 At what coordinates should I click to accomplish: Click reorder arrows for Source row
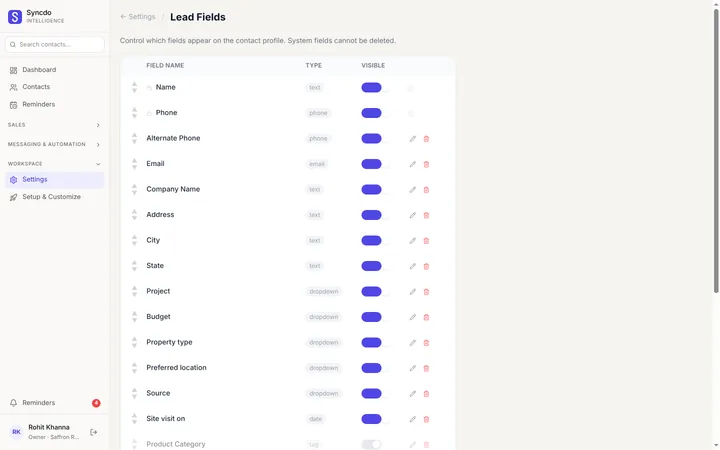pos(134,393)
